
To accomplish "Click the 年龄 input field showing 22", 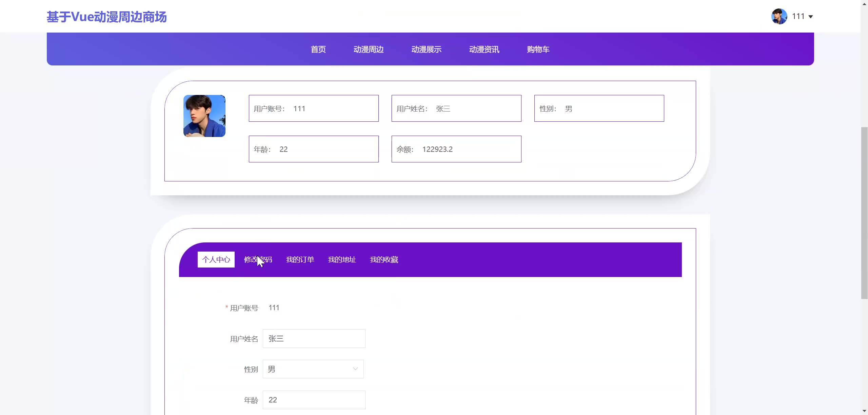I will [314, 400].
